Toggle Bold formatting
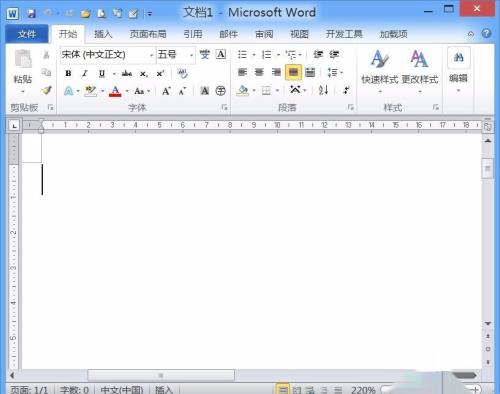This screenshot has height=394, width=500. tap(68, 73)
